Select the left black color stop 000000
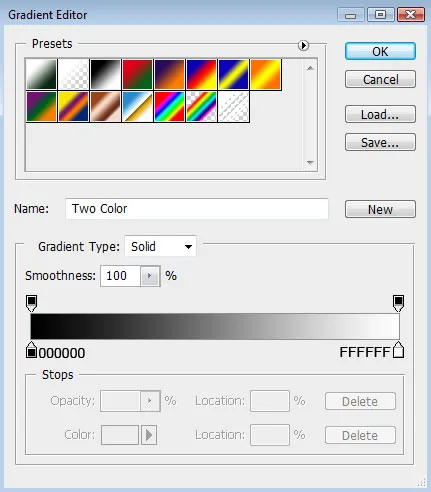431x492 pixels. [x=31, y=350]
